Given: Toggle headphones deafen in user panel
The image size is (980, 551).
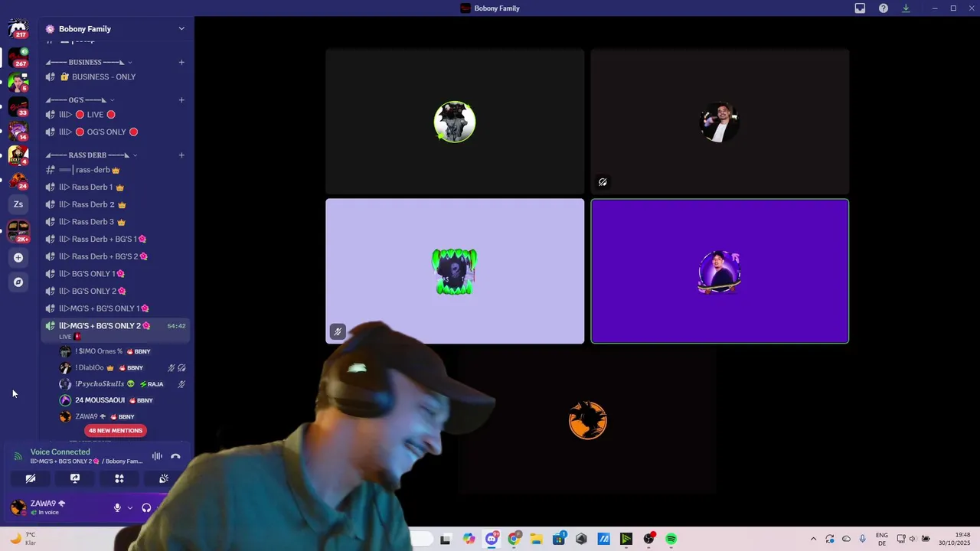Looking at the screenshot, I should point(146,507).
